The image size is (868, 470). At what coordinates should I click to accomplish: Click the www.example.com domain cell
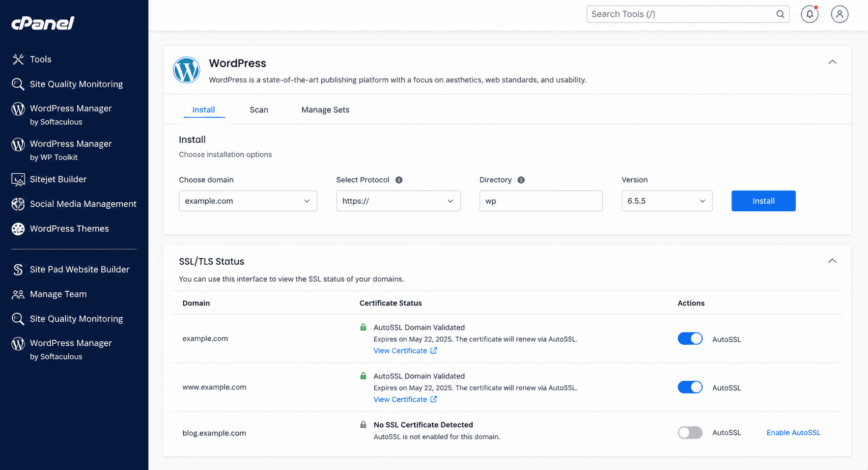coord(214,387)
